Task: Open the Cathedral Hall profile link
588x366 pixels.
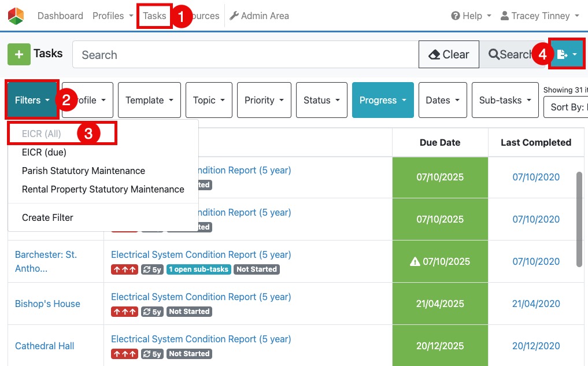Action: [x=45, y=346]
